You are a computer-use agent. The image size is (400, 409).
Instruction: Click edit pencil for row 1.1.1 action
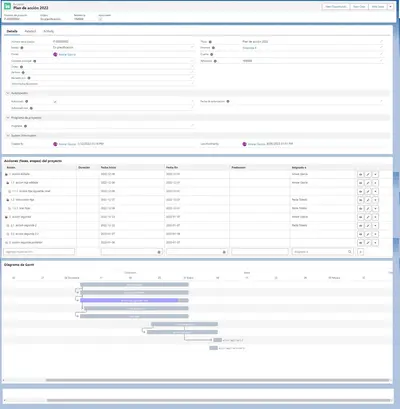[x=368, y=191]
